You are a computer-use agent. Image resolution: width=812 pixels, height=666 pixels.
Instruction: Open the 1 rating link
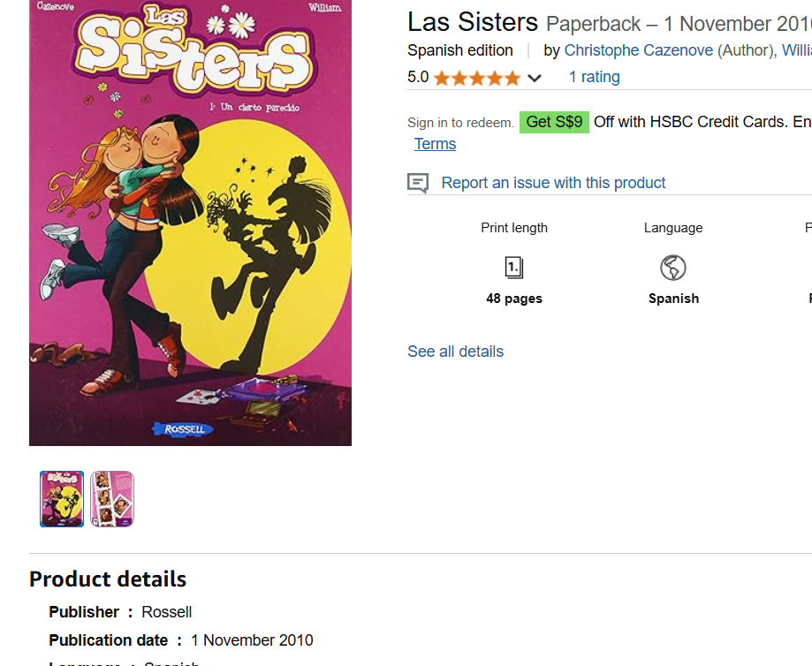(x=594, y=77)
